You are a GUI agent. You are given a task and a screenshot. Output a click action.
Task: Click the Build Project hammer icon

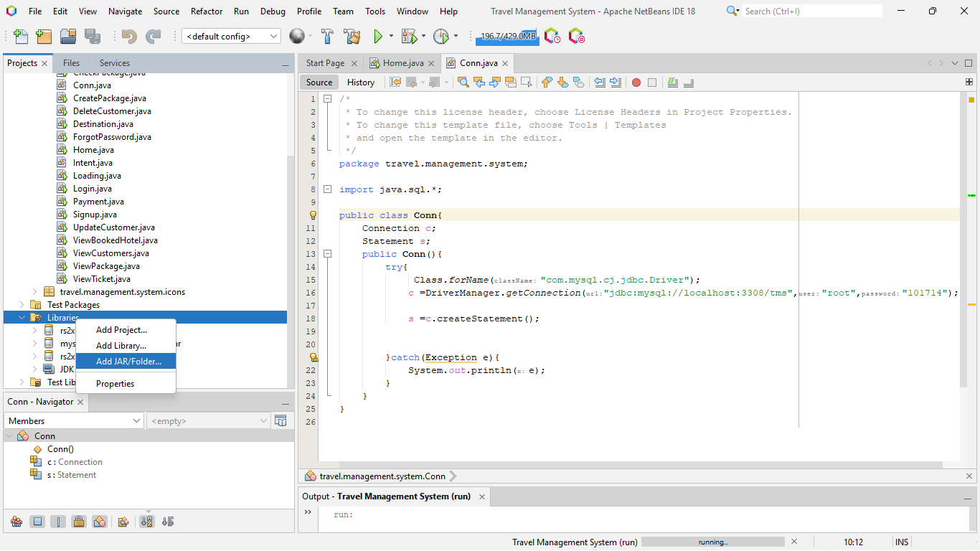327,37
